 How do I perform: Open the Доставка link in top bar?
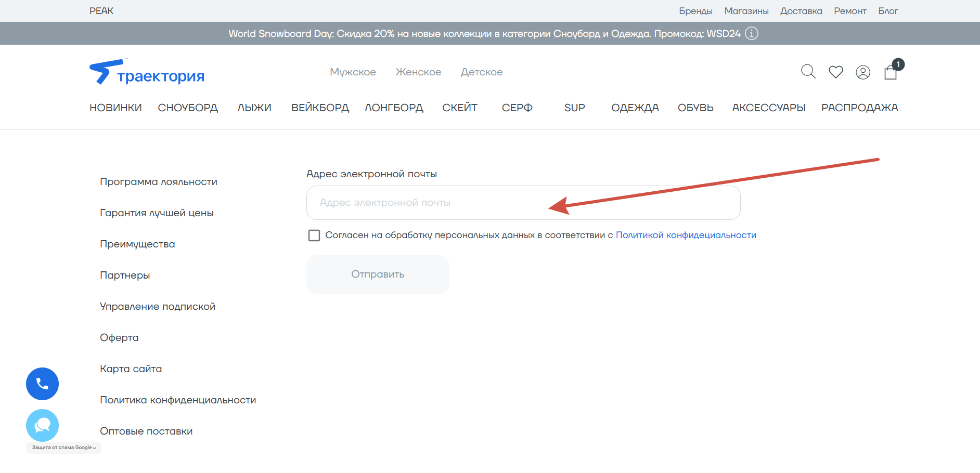801,11
